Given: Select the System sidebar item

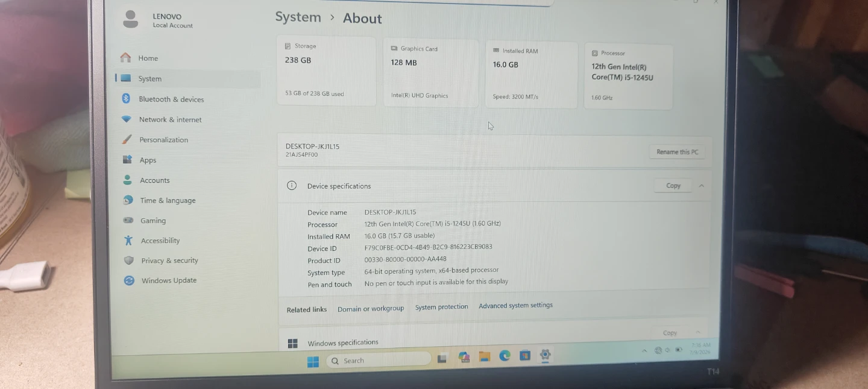Looking at the screenshot, I should point(187,78).
